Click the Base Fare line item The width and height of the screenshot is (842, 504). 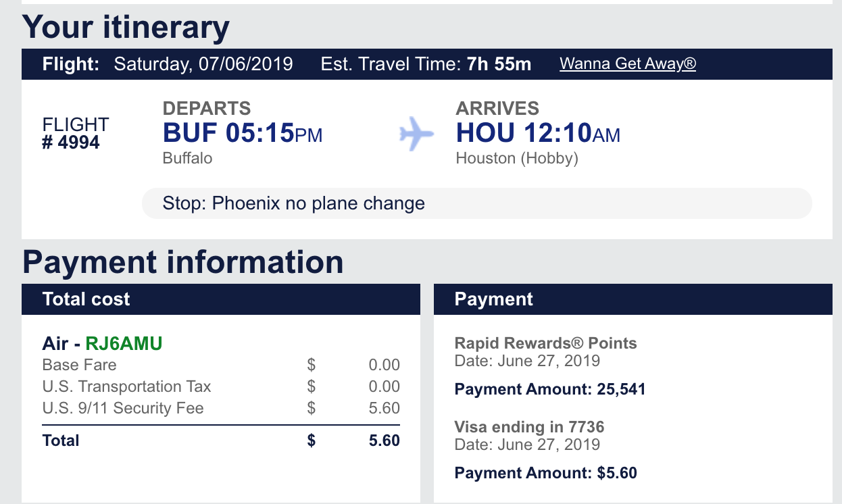(79, 365)
